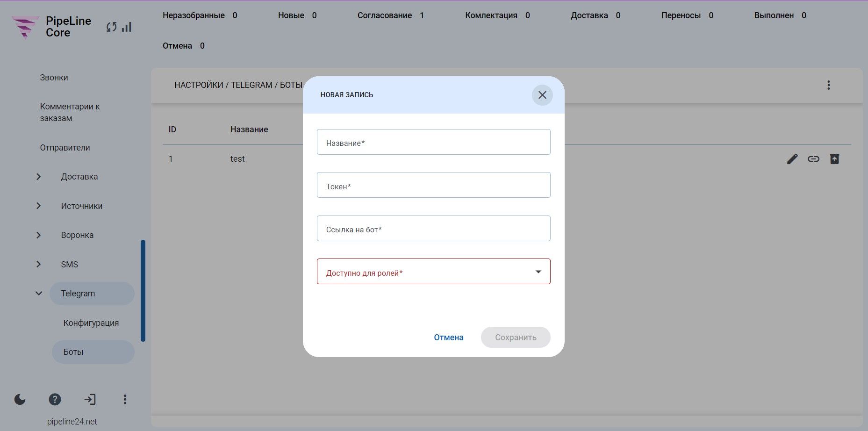
Task: Expand the Источники section
Action: 39,206
